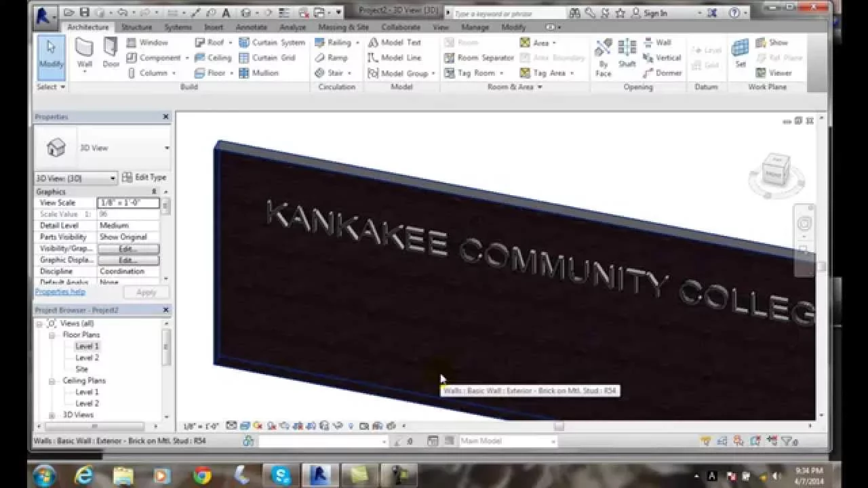Pick the Wall opening tool
This screenshot has width=868, height=488.
click(x=657, y=42)
